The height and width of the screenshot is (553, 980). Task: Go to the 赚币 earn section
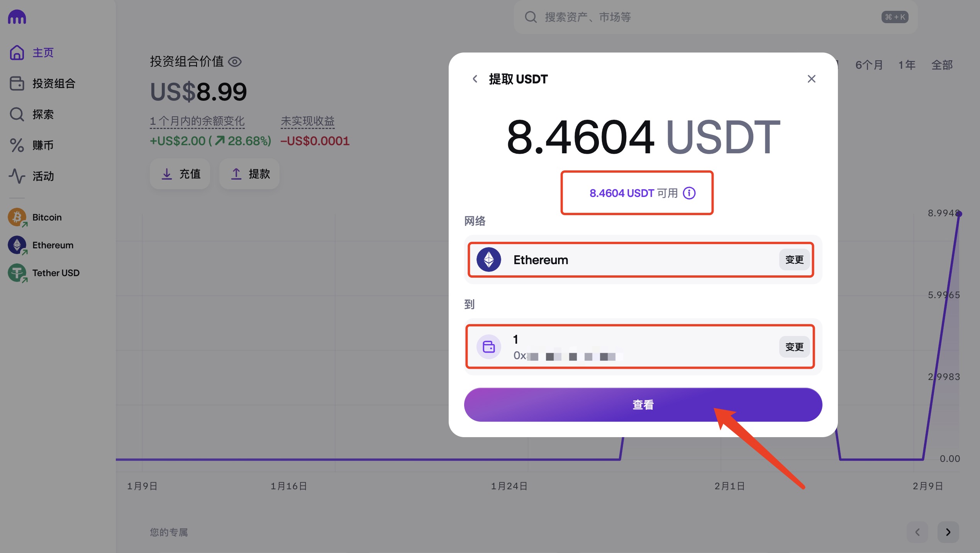(43, 145)
